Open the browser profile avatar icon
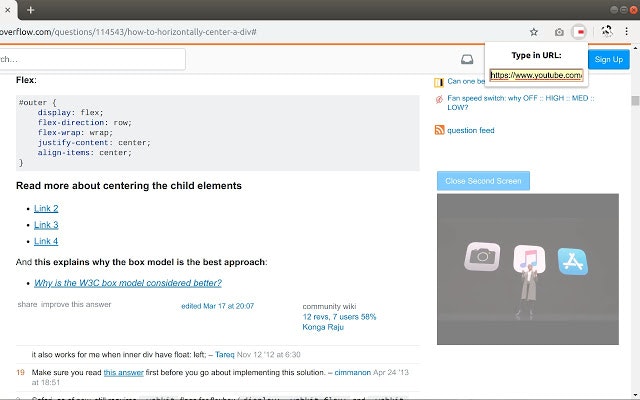The height and width of the screenshot is (400, 640). click(607, 31)
